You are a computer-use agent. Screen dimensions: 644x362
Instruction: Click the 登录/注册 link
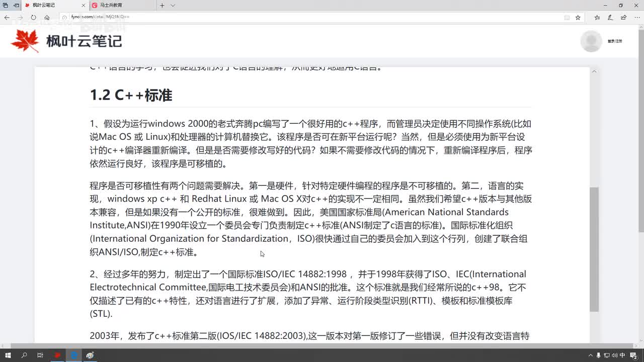pos(615,41)
